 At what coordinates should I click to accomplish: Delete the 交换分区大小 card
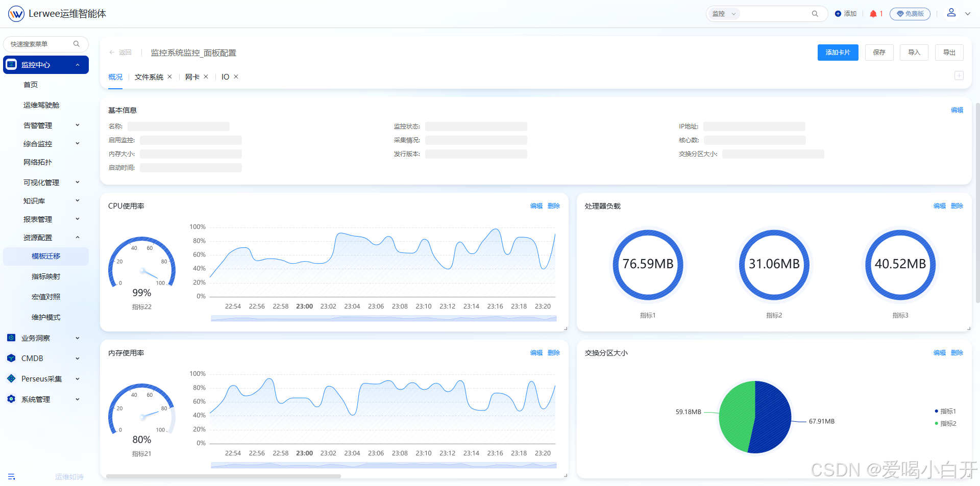(957, 353)
